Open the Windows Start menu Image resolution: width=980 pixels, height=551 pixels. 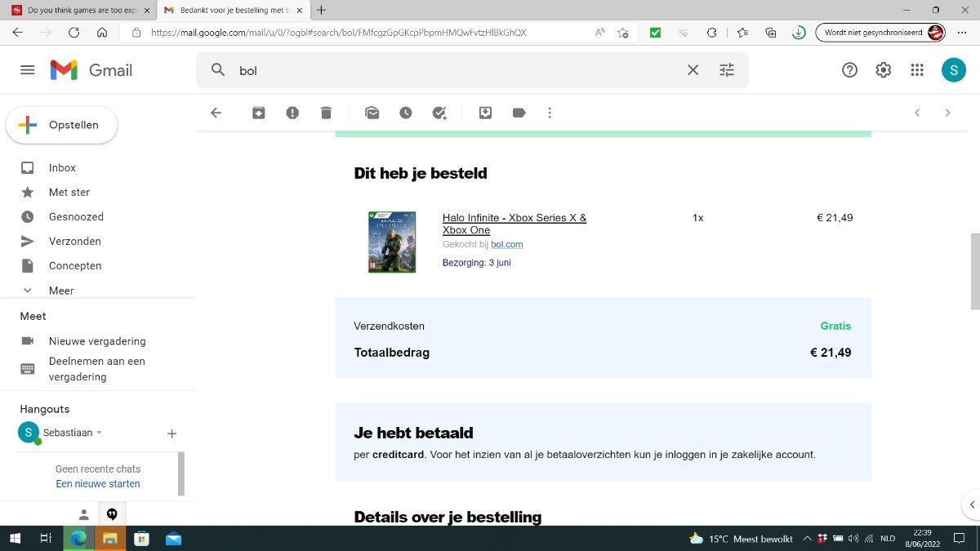pos(14,539)
